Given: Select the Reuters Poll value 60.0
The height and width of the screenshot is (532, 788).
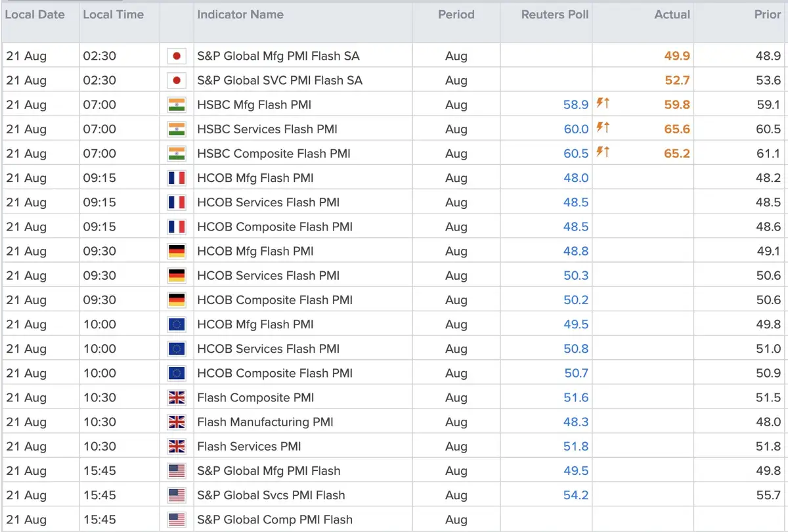Looking at the screenshot, I should [576, 129].
